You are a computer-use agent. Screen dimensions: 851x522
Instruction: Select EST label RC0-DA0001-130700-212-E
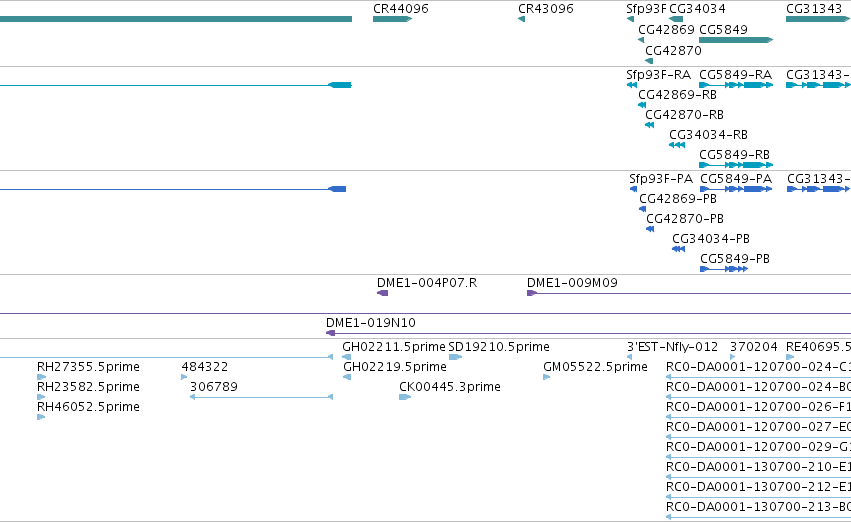click(758, 487)
